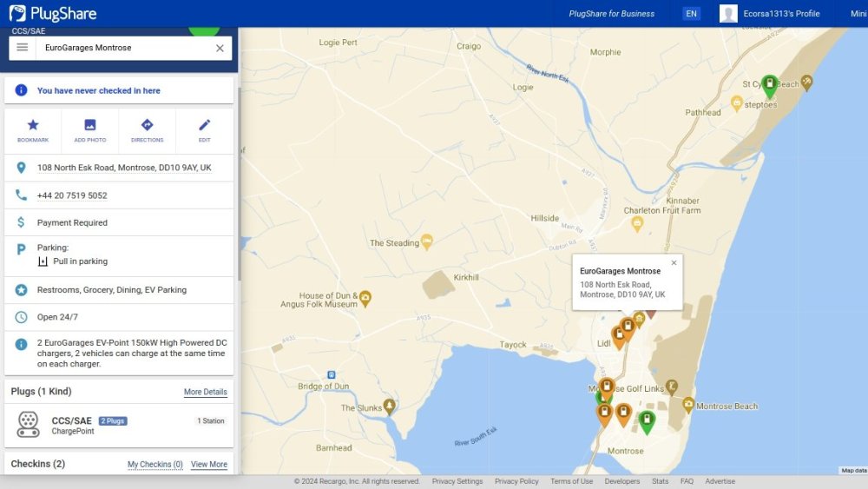The width and height of the screenshot is (868, 489).
Task: Click the clock hours icon
Action: 21,317
